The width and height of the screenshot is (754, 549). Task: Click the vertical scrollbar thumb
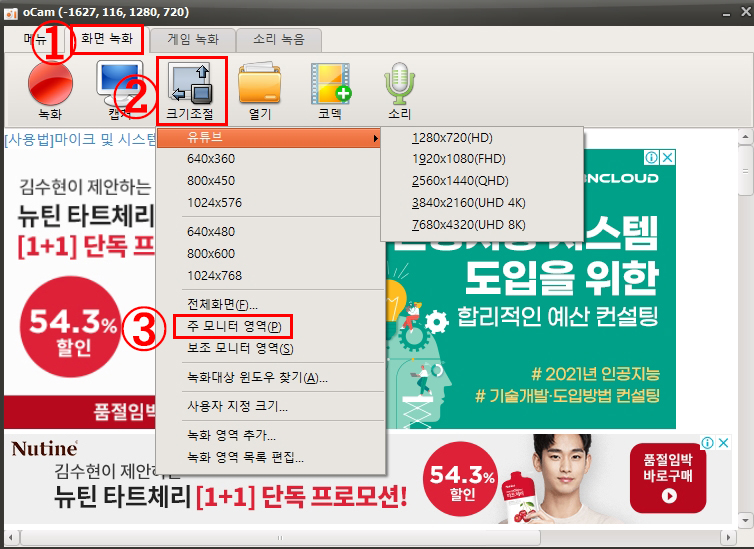(746, 170)
